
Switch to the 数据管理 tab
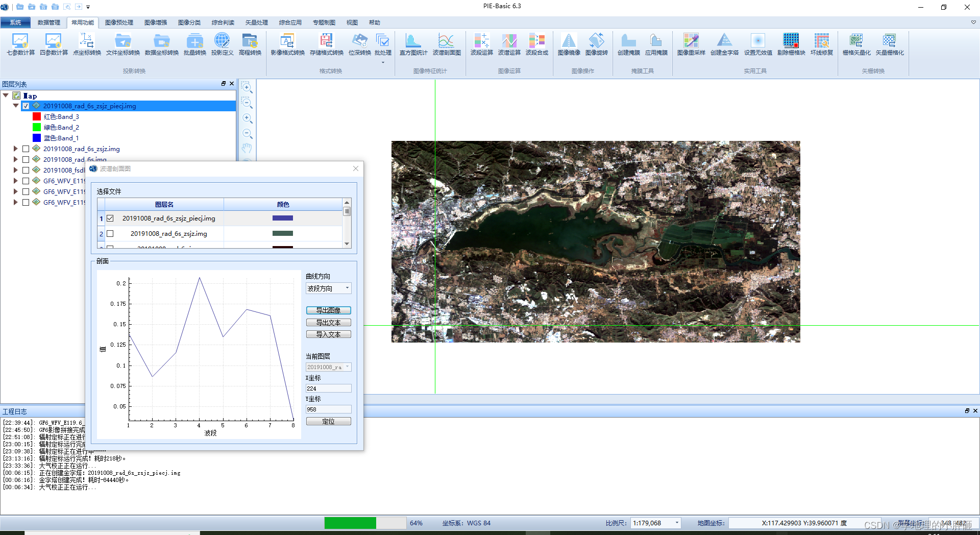pos(48,22)
